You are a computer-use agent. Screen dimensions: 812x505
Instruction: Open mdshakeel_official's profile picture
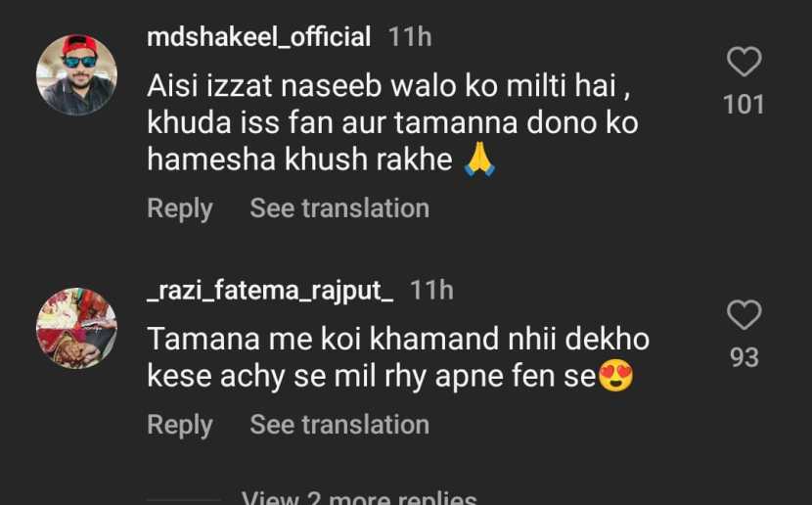76,75
